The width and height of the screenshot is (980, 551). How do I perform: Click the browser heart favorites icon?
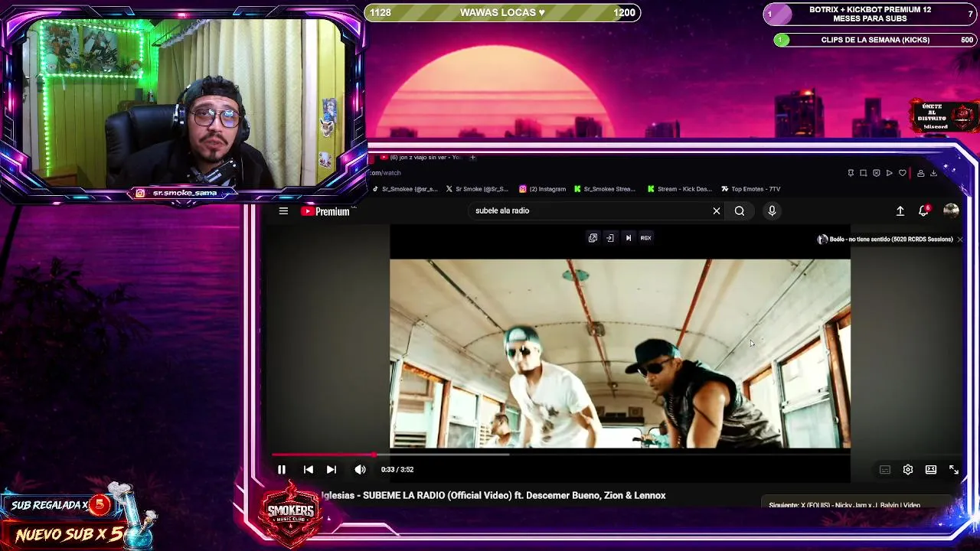tap(903, 173)
